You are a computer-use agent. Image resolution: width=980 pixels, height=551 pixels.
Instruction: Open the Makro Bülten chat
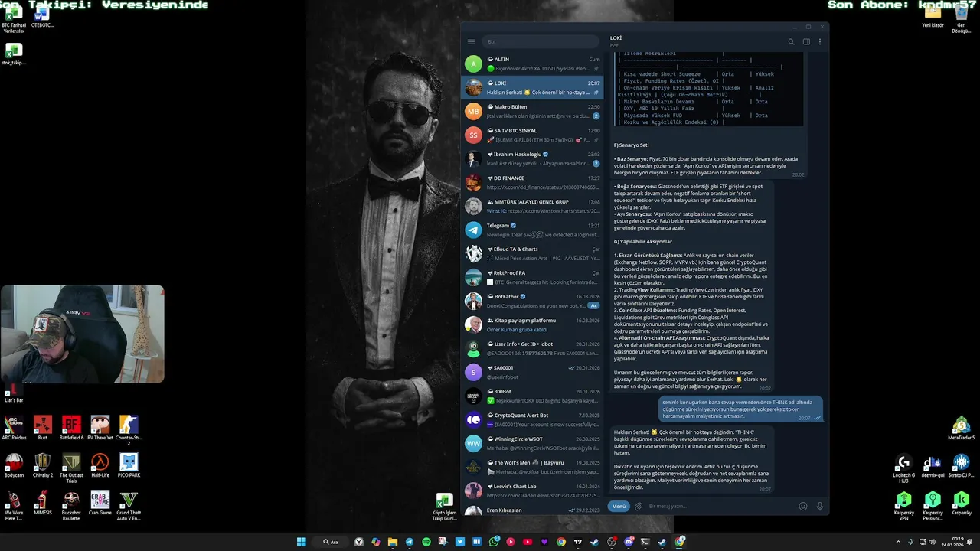pos(532,111)
